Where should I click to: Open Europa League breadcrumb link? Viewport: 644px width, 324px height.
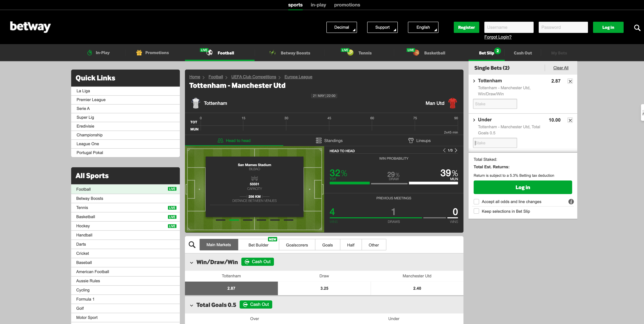[298, 77]
